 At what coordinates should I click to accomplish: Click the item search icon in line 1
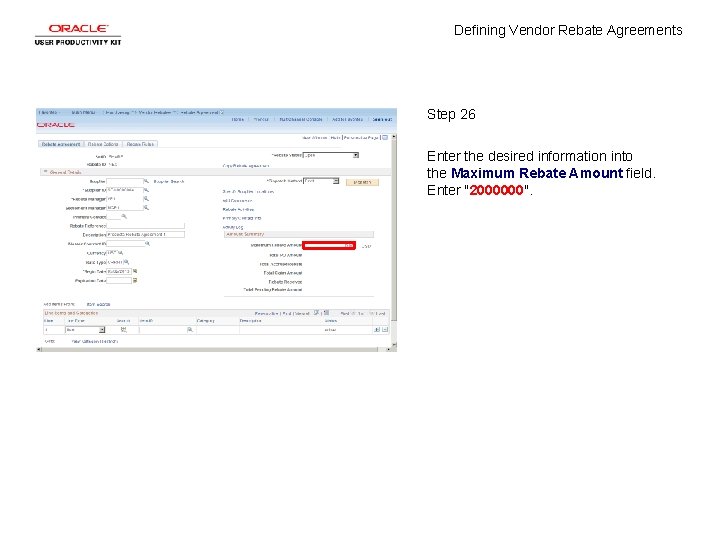point(124,330)
